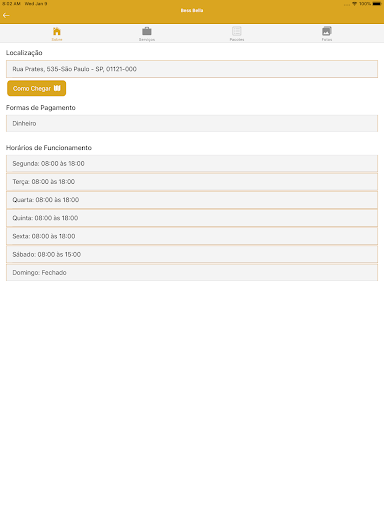
Task: Open the Pacotes list tab
Action: pos(237,31)
